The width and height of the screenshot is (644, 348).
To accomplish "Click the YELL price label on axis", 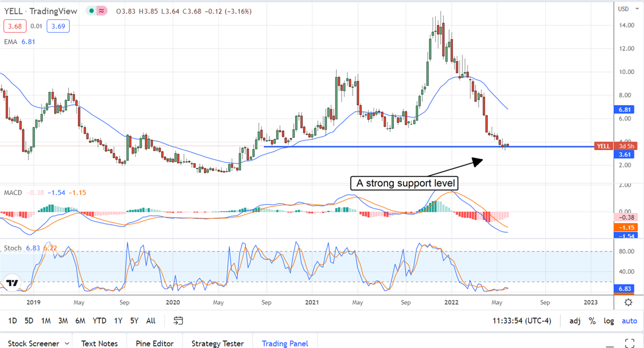I will pos(605,146).
